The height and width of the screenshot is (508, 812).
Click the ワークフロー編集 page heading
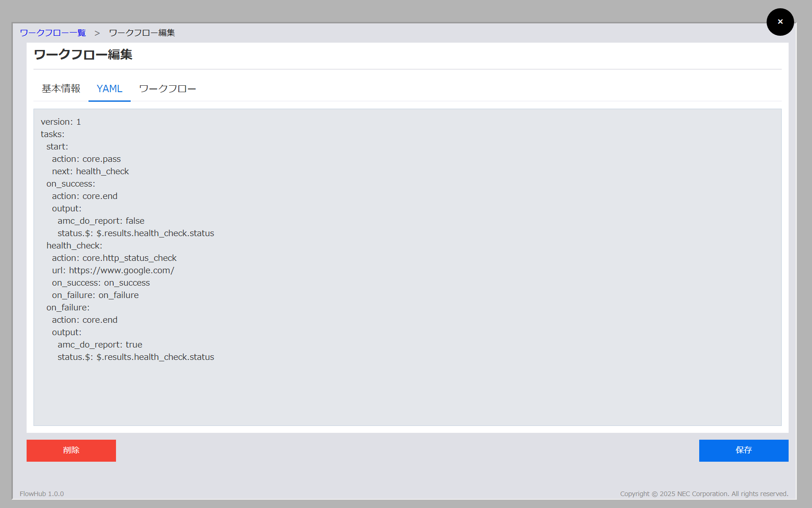point(83,55)
